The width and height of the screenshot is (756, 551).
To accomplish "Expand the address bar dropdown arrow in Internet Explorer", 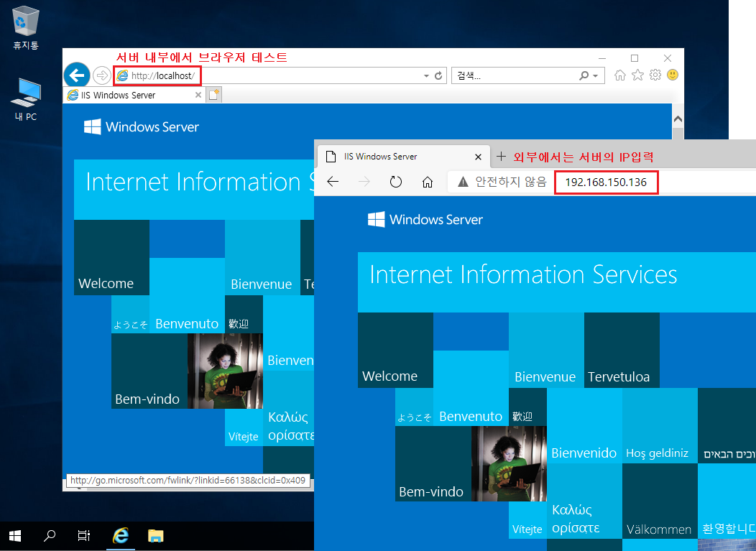I will pos(426,76).
